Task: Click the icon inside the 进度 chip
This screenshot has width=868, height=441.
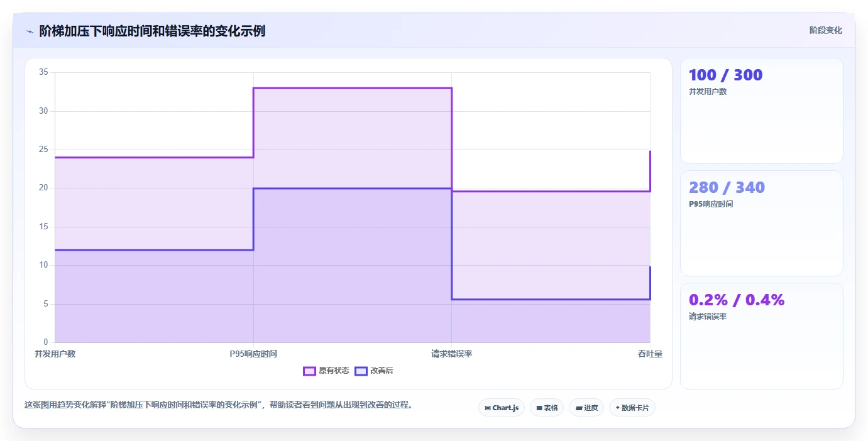Action: [x=578, y=408]
